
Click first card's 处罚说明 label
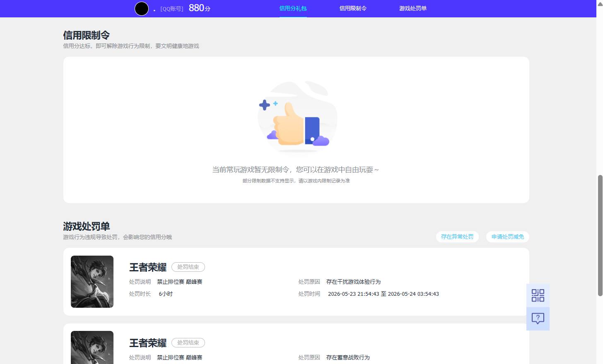click(140, 282)
